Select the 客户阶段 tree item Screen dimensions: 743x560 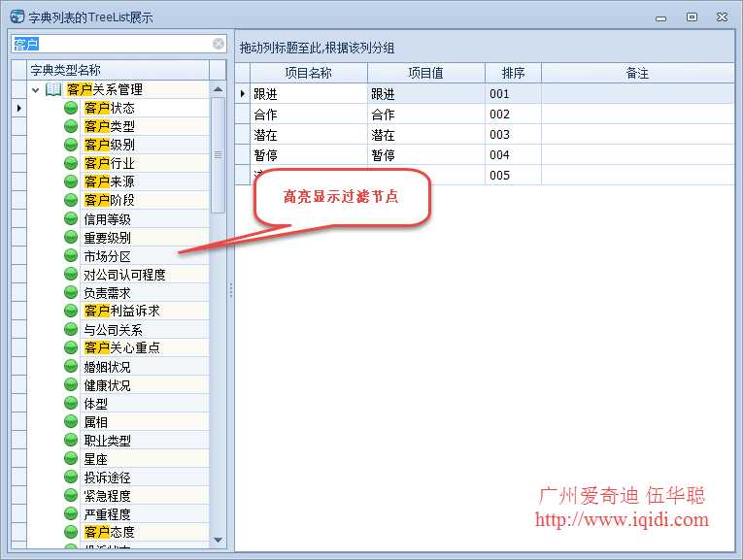109,200
